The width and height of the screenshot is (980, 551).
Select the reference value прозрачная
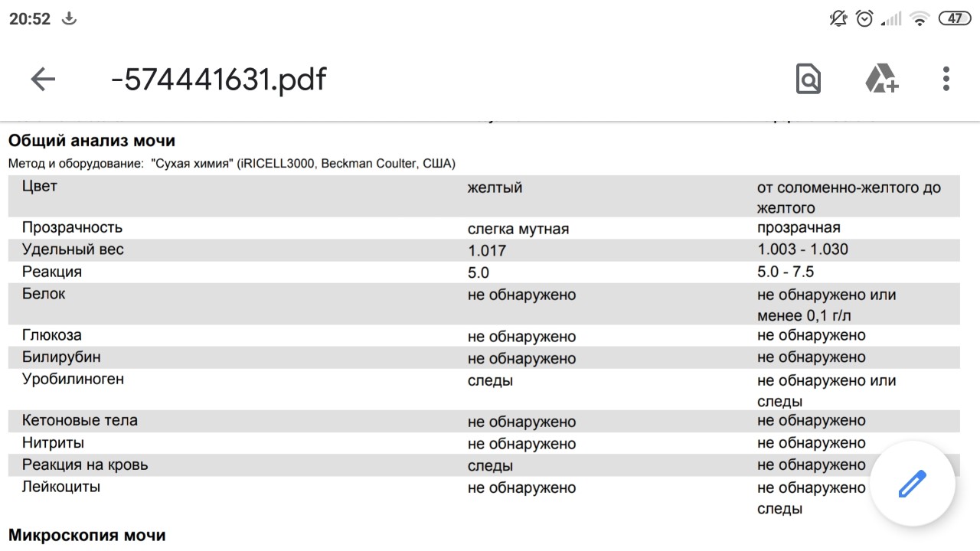point(799,227)
